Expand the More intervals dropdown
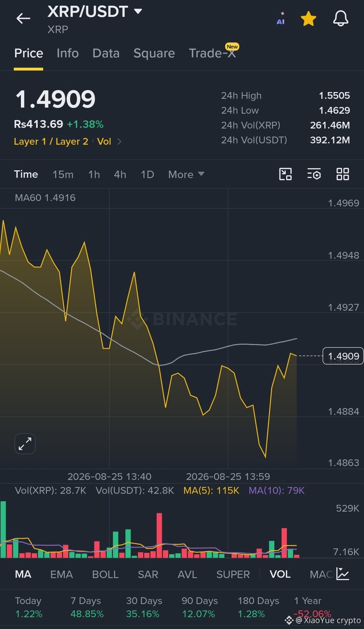Screen dimensions: 364x629 (186, 174)
